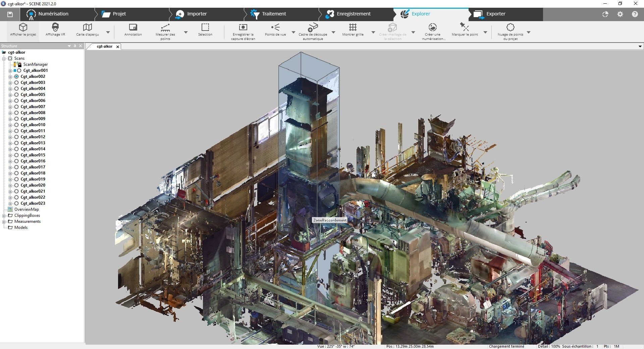
Task: Click the cgt-alkor project root node
Action: pyautogui.click(x=16, y=52)
